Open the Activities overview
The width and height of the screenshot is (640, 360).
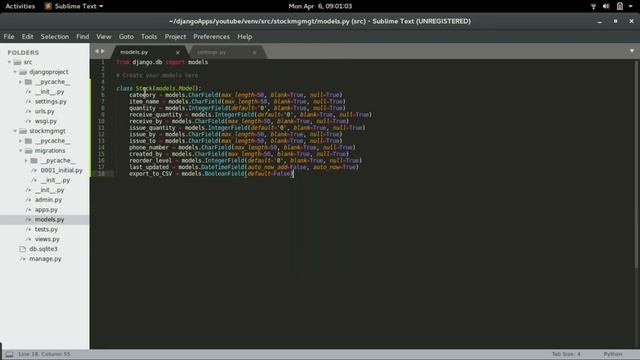tap(20, 6)
